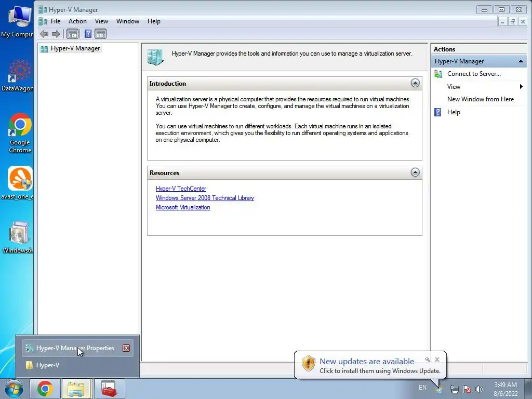532x399 pixels.
Task: Click the Forward arrow toolbar icon
Action: [x=56, y=34]
